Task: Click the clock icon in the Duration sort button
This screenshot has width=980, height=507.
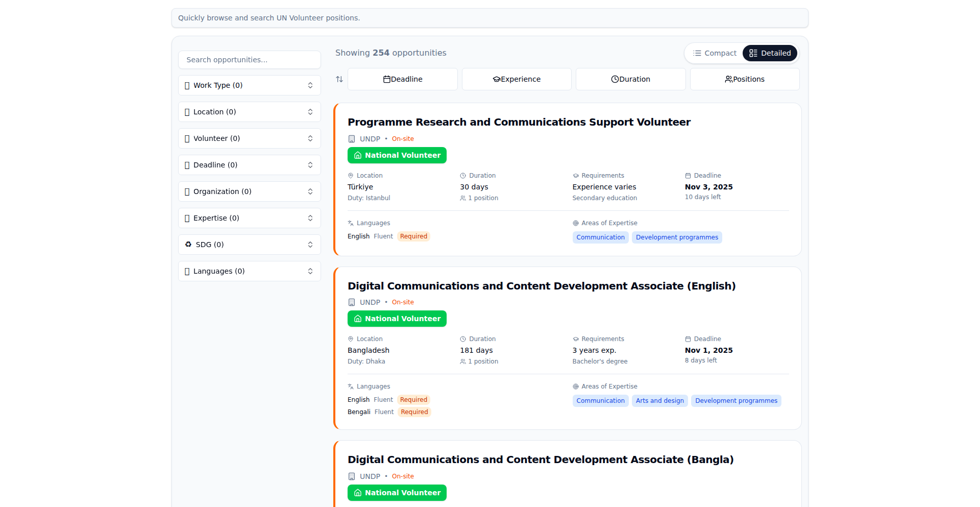Action: coord(615,79)
